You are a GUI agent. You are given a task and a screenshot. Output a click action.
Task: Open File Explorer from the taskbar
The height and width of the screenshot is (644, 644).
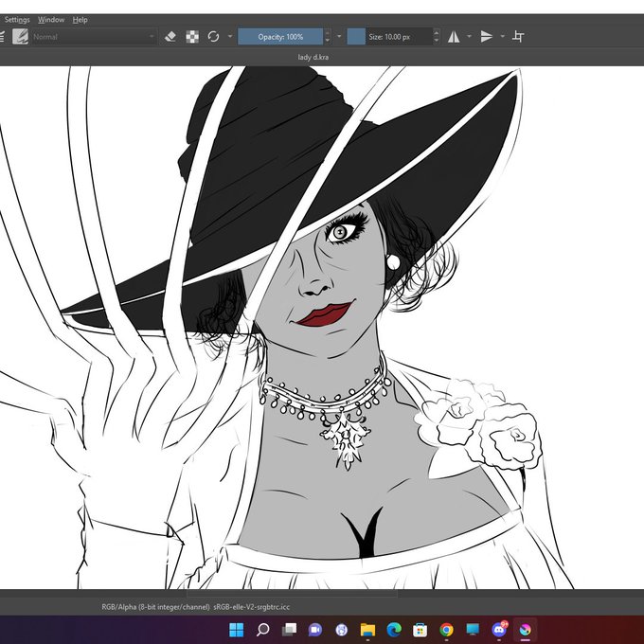coord(367,630)
